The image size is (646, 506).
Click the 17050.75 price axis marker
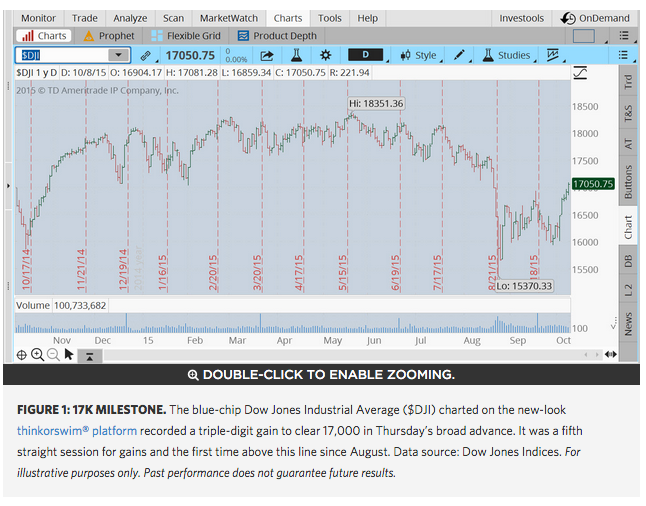click(593, 184)
